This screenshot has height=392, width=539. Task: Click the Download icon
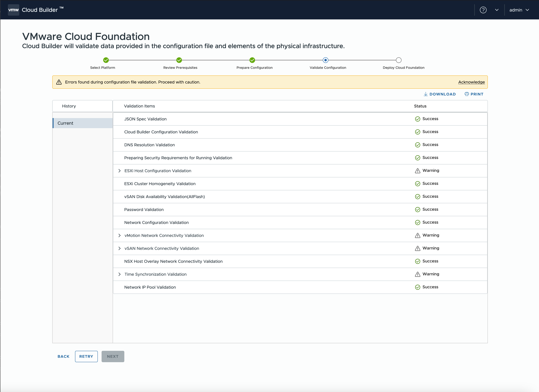click(425, 94)
